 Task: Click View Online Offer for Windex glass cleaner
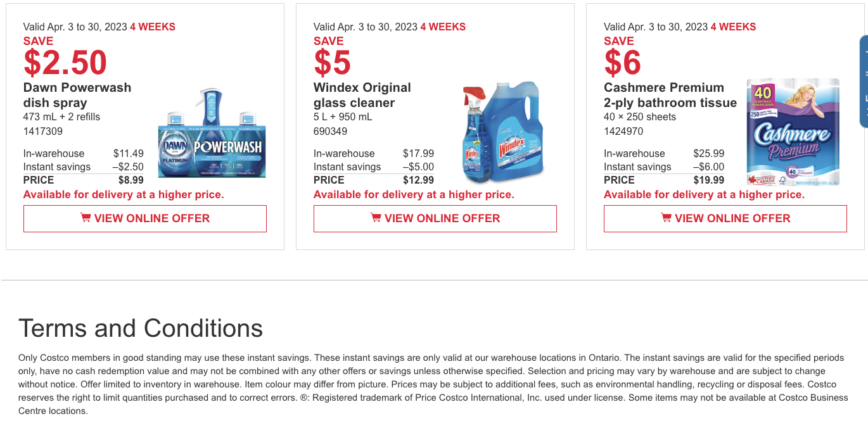pyautogui.click(x=435, y=218)
